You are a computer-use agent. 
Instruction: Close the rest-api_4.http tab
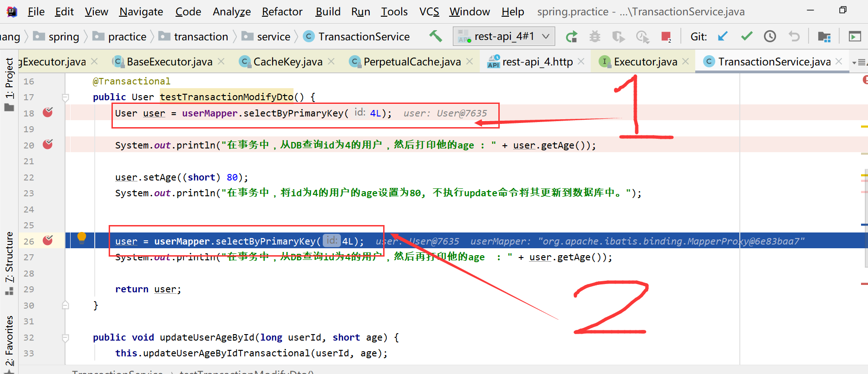tap(581, 61)
